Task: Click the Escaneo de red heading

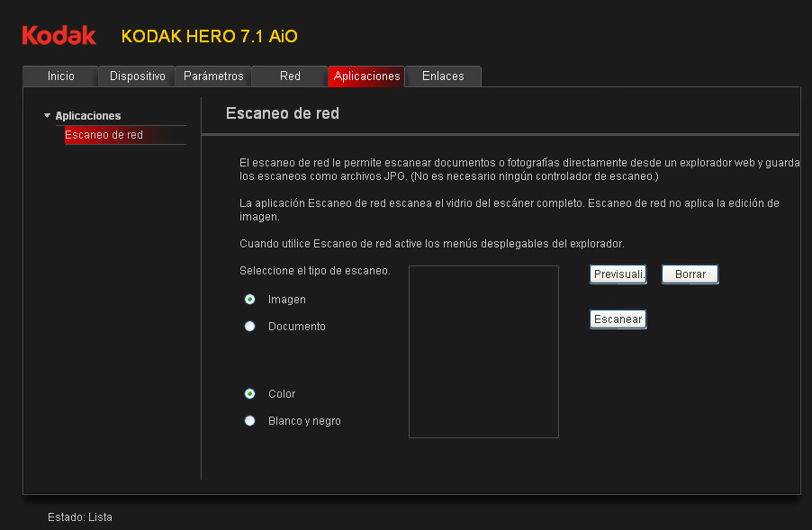Action: [x=283, y=113]
